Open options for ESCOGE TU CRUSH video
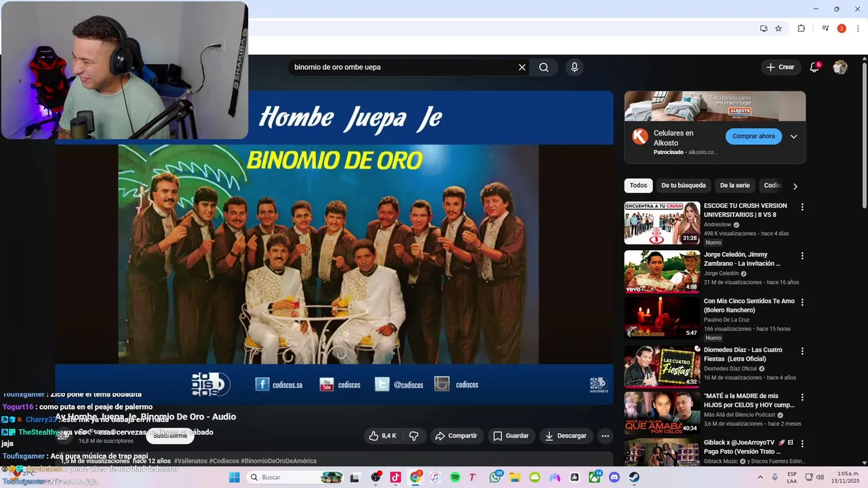The width and height of the screenshot is (868, 488). 802,207
